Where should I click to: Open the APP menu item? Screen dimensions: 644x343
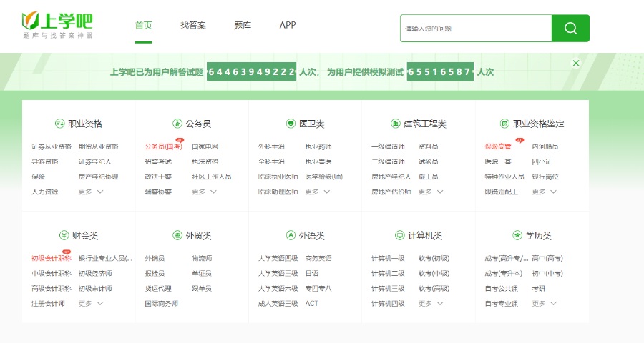(x=288, y=26)
